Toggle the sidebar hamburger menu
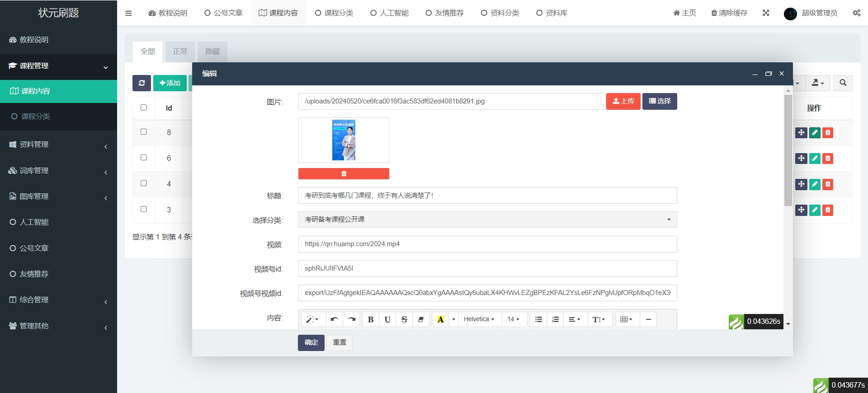 tap(128, 13)
